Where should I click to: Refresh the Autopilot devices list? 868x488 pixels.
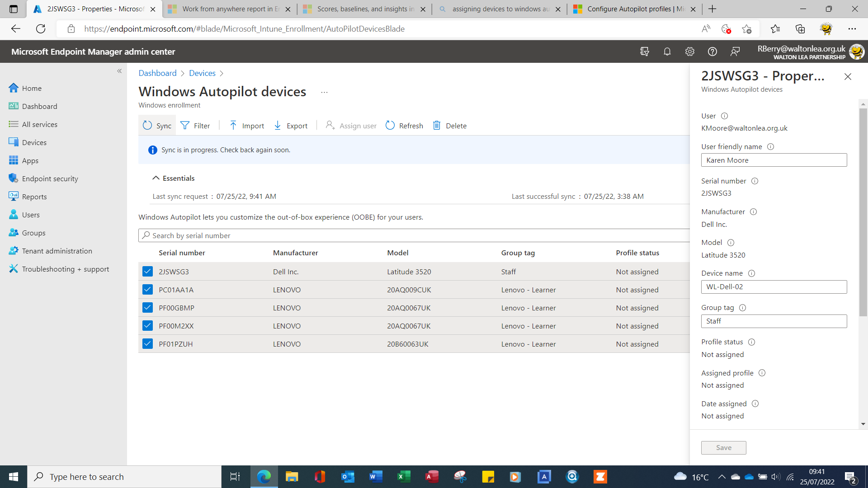404,126
